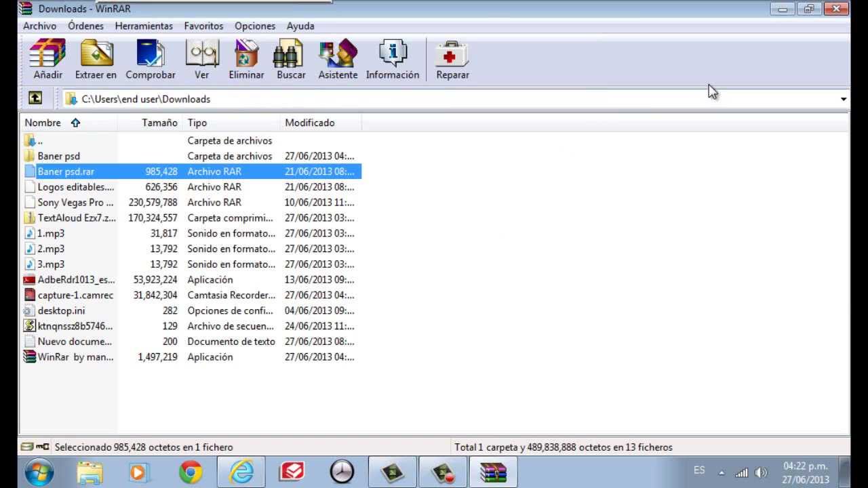The image size is (868, 488).
Task: Sort by Nombre column header
Action: coord(68,123)
